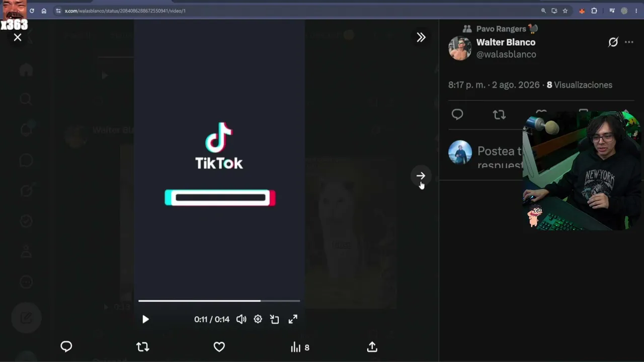Image resolution: width=644 pixels, height=362 pixels.
Task: Open the browser extensions puzzle menu
Action: click(x=594, y=11)
